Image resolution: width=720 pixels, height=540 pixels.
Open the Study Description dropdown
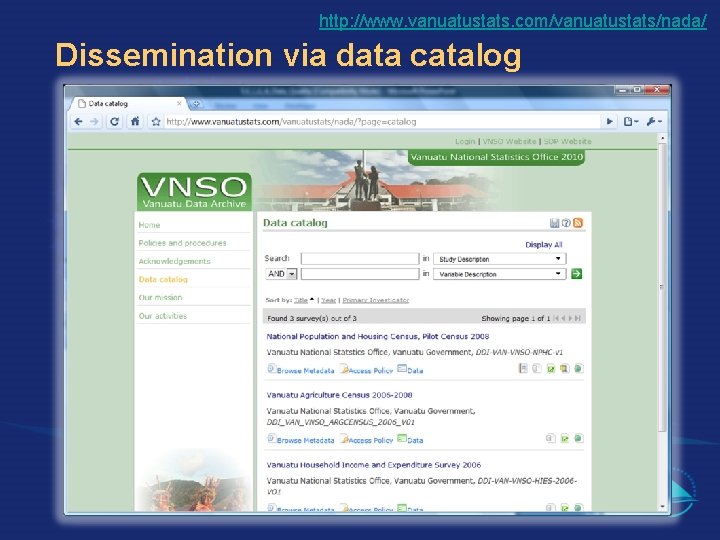coord(500,259)
